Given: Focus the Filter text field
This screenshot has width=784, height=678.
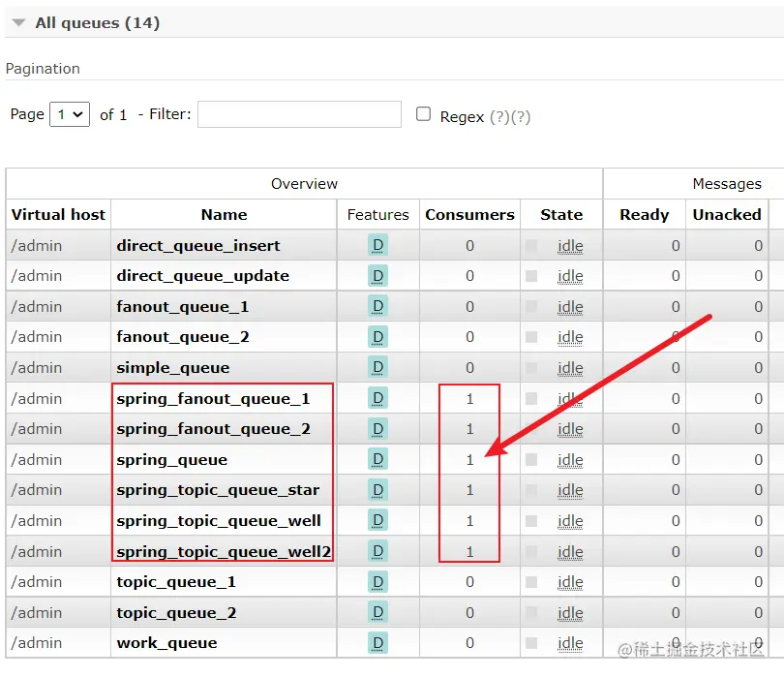Looking at the screenshot, I should (299, 114).
